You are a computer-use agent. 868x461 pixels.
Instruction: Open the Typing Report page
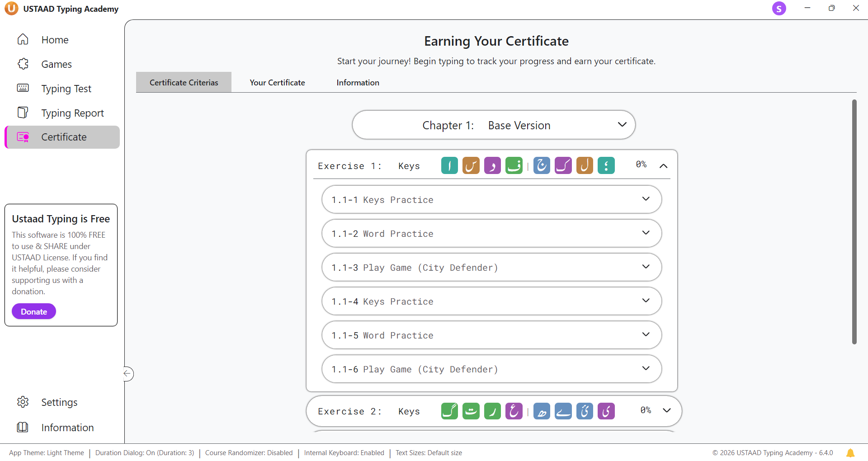(72, 113)
